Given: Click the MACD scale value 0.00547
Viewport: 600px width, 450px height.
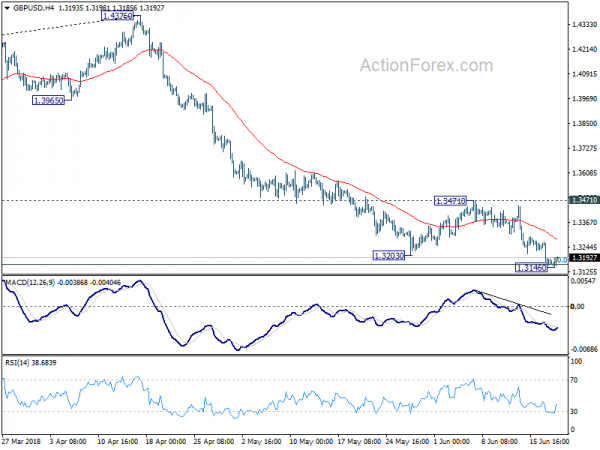Looking at the screenshot, I should [x=583, y=281].
